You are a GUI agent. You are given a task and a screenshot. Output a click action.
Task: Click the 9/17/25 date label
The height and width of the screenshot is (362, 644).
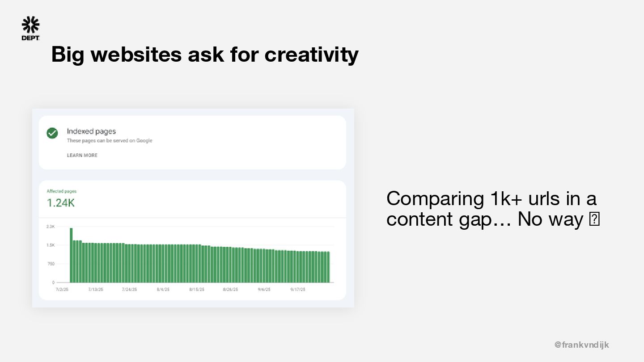(x=297, y=290)
